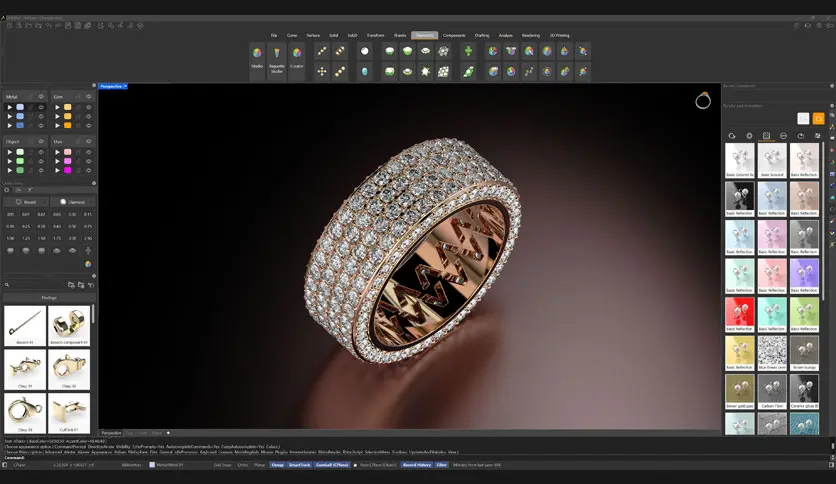This screenshot has width=836, height=484.
Task: Open the Baguette Studio tool
Action: coord(277,59)
